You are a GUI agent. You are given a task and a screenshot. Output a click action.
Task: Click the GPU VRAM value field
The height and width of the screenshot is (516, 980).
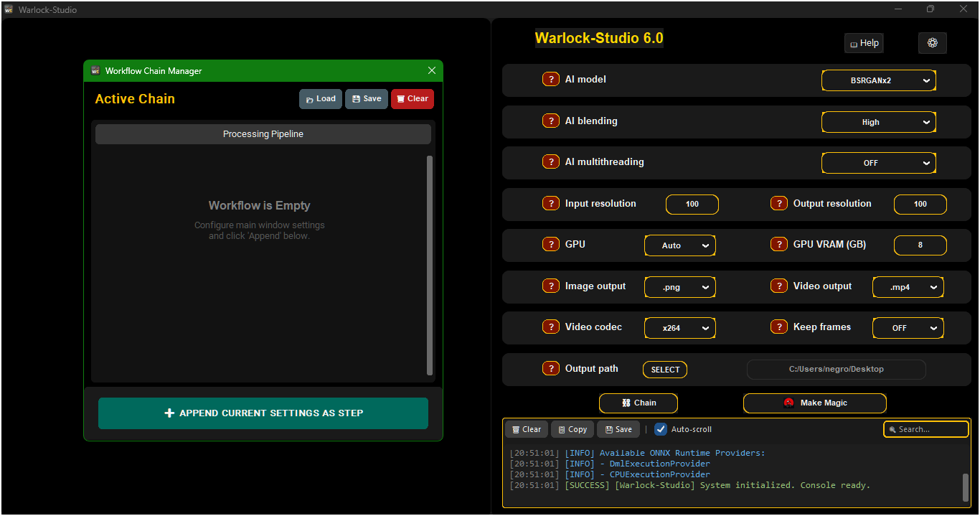[920, 245]
